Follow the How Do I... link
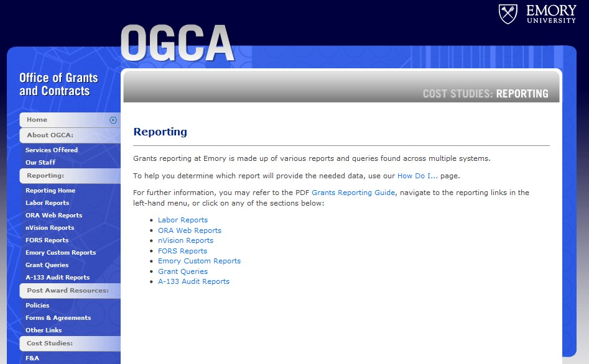The height and width of the screenshot is (364, 589). [x=417, y=176]
